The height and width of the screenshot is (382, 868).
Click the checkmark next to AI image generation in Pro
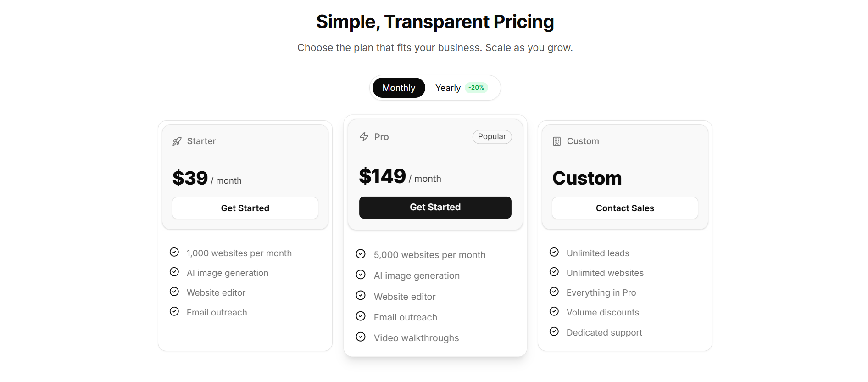(x=361, y=275)
